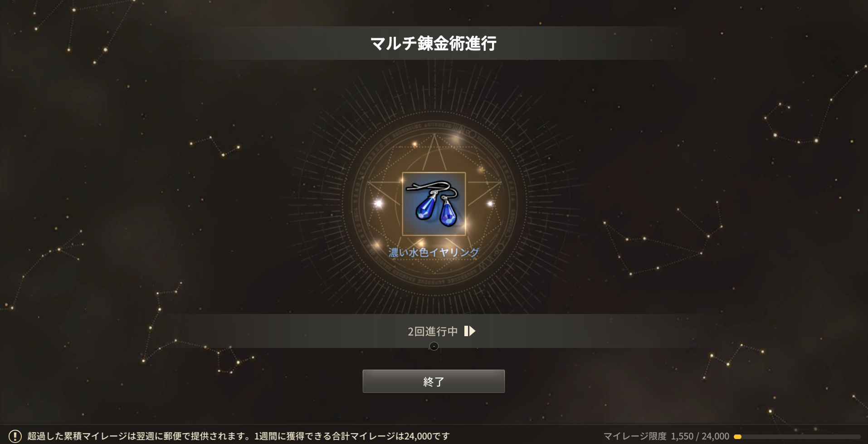The image size is (868, 444).
Task: Click the pentagram's top point above the item
Action: click(434, 135)
